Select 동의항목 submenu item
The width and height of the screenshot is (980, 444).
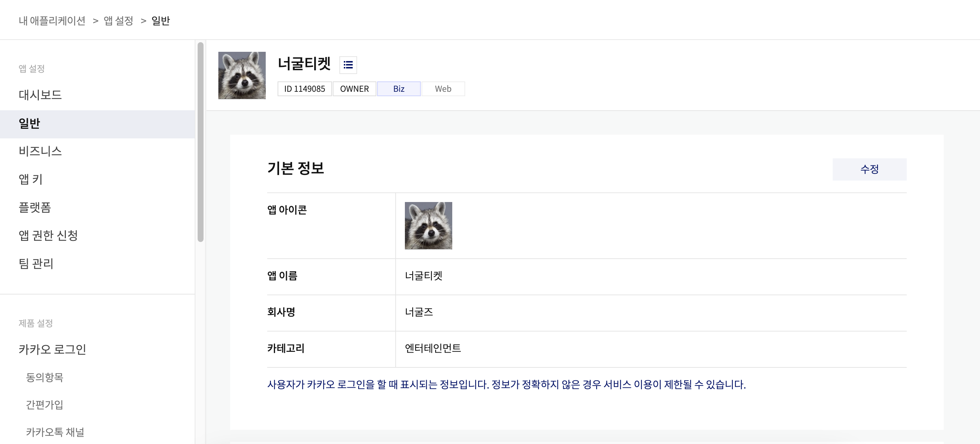point(44,377)
